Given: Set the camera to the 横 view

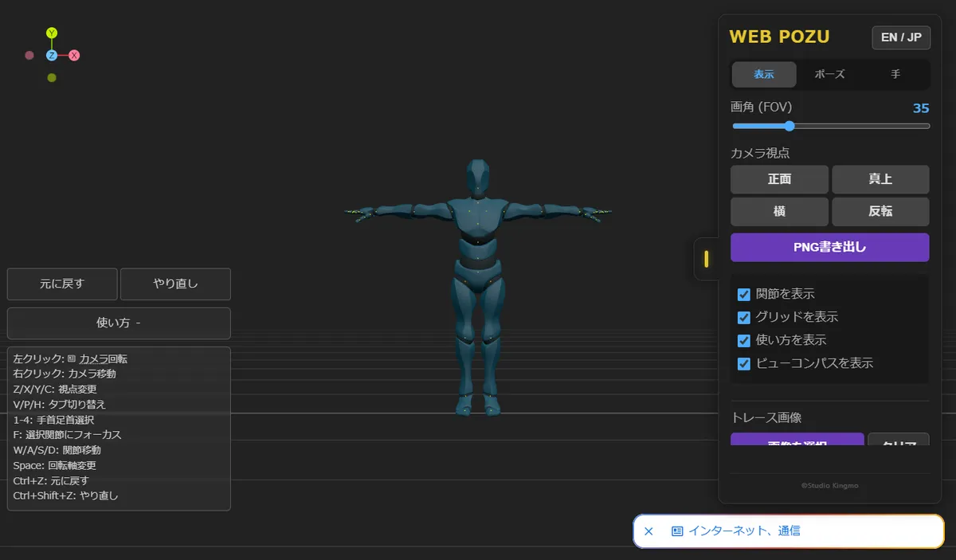Looking at the screenshot, I should click(x=780, y=212).
